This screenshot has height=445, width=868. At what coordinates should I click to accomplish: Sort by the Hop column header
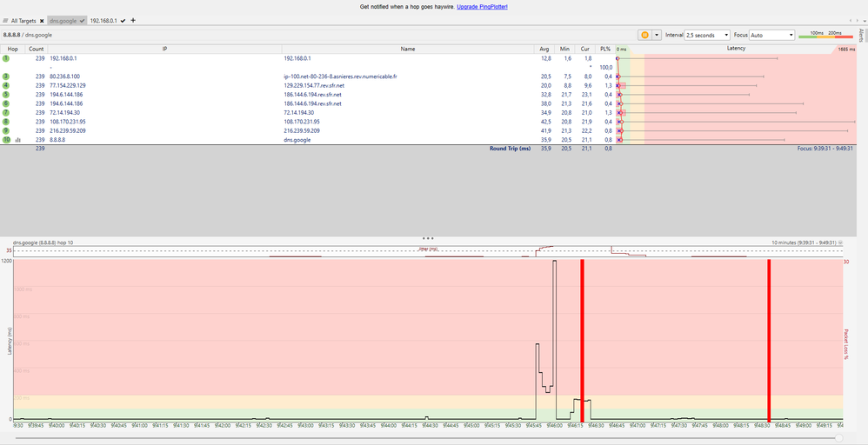pyautogui.click(x=13, y=49)
